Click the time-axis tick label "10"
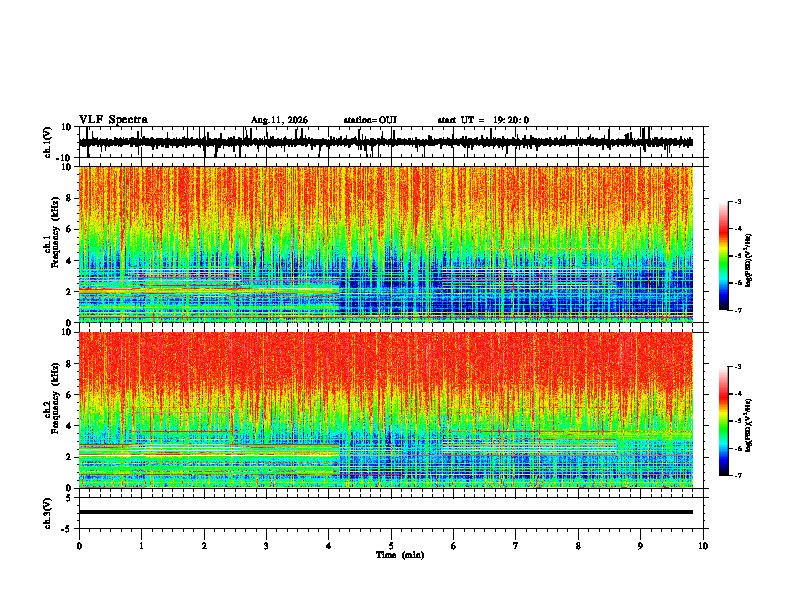 click(x=703, y=546)
